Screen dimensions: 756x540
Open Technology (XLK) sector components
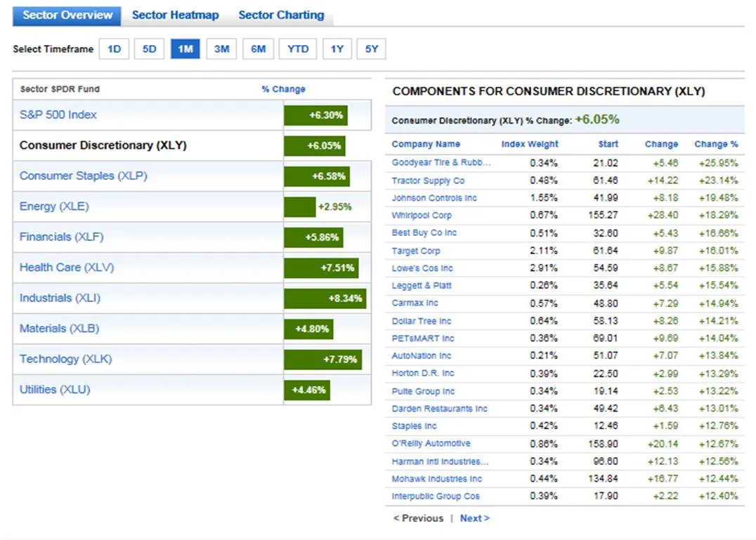66,360
